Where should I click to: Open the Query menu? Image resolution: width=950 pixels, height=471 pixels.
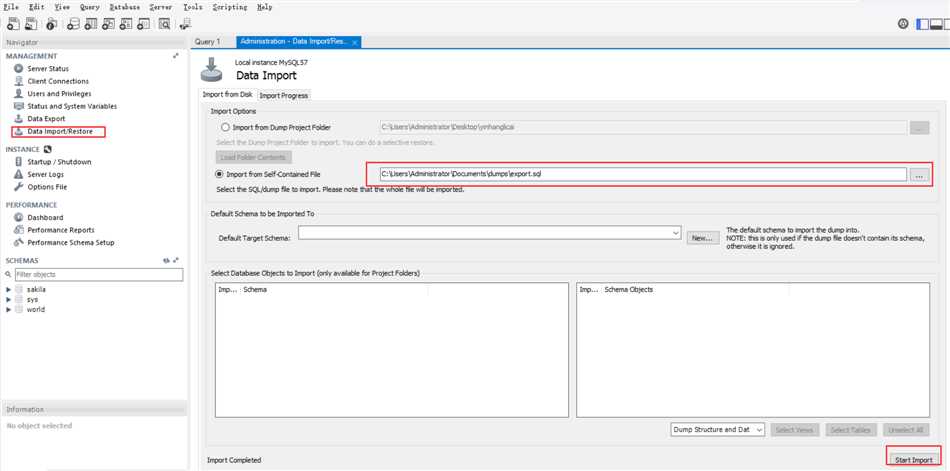[x=90, y=7]
